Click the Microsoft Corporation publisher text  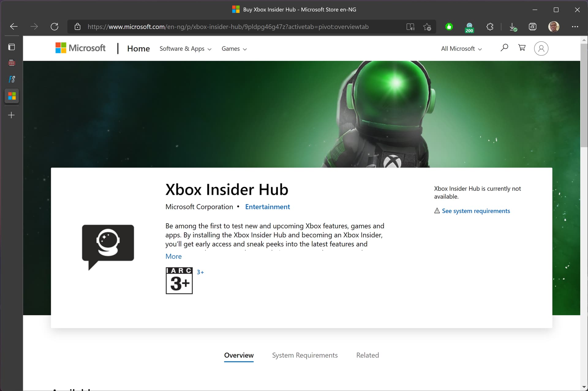pos(199,207)
